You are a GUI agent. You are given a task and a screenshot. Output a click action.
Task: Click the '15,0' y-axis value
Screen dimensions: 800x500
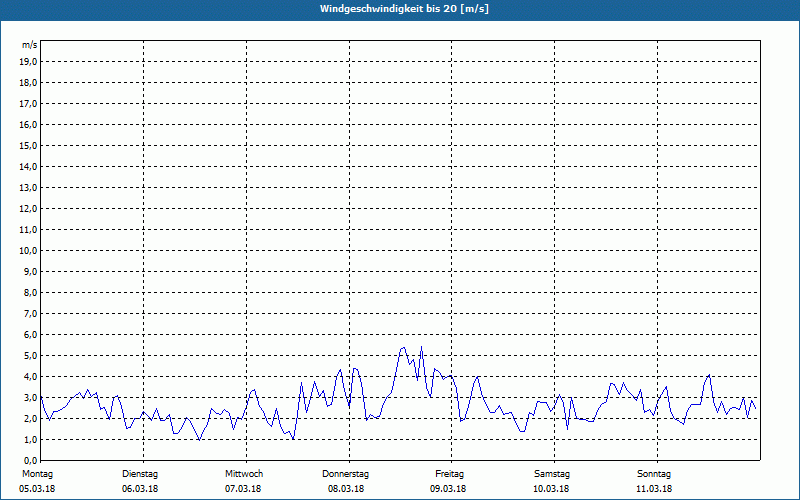click(x=28, y=145)
